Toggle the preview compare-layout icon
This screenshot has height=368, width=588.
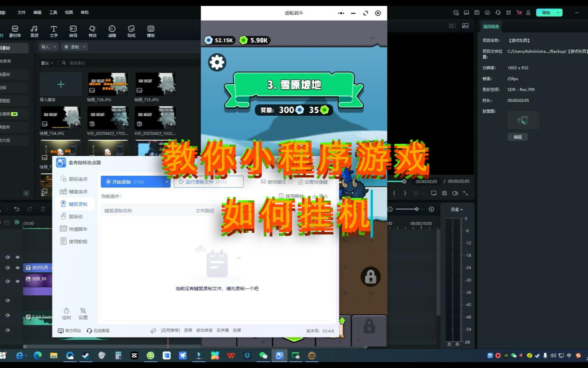[x=452, y=26]
